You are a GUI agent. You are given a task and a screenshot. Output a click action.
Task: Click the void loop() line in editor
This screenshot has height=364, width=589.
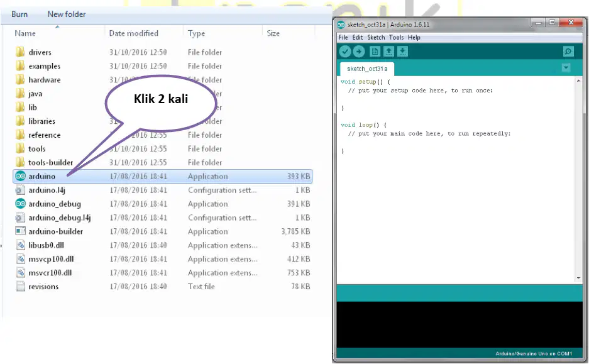363,125
